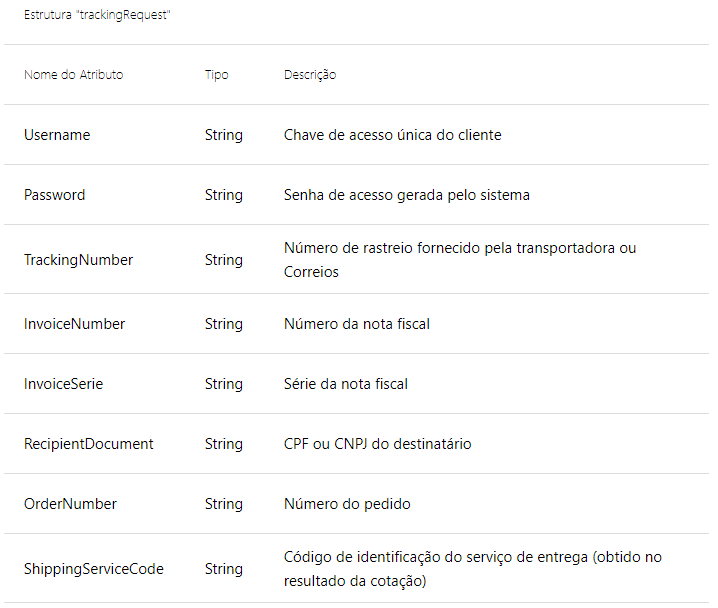Screen dimensions: 718x608
Task: Select the TrackingNumber attribute name cell
Action: click(78, 260)
